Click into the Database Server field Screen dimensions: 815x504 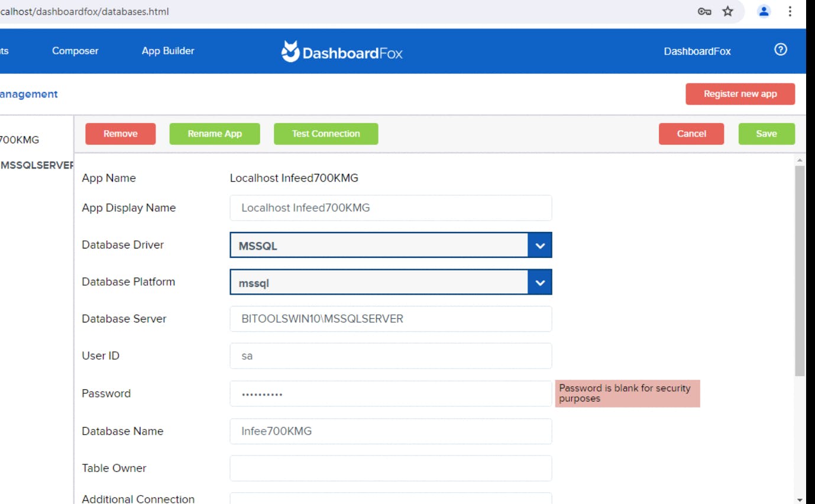point(391,319)
